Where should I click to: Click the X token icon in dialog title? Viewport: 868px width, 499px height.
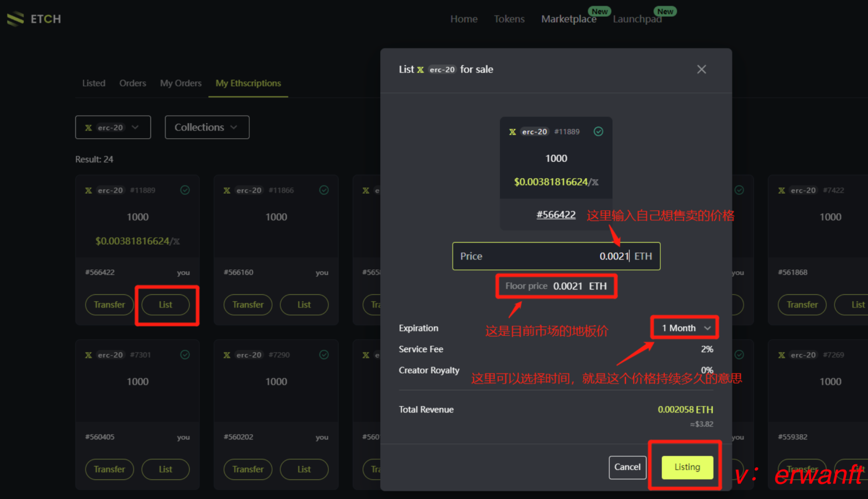pyautogui.click(x=420, y=69)
